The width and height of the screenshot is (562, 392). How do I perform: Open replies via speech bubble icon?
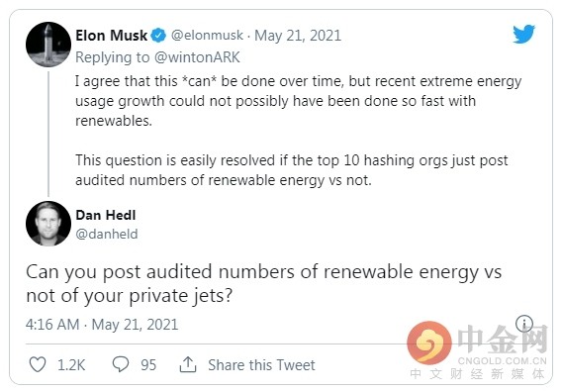point(121,364)
